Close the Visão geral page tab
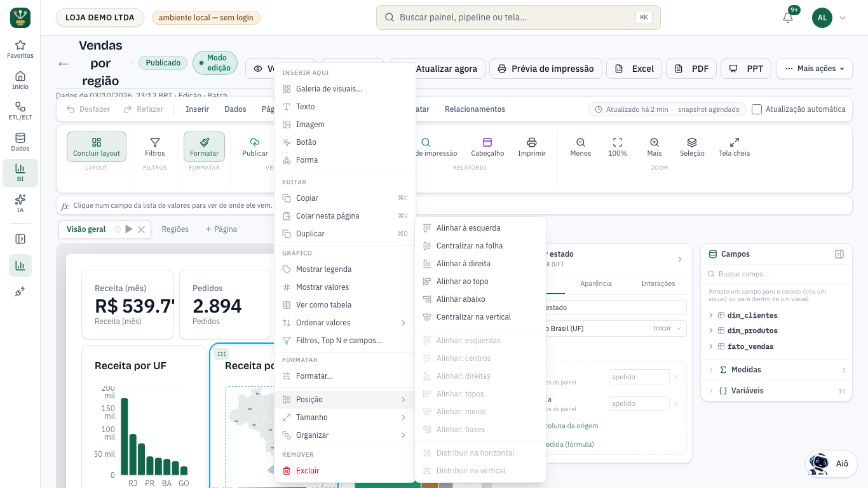Screen dimensions: 868x488 tap(142, 229)
